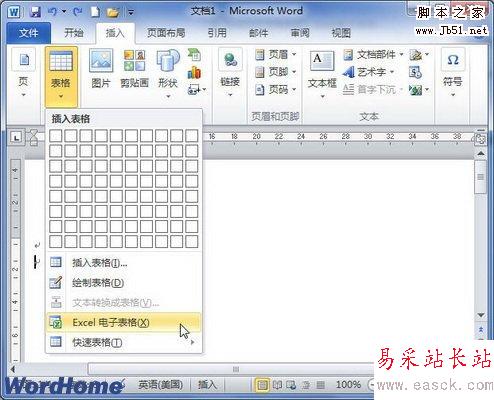This screenshot has height=400, width=494.
Task: Open the 形状 shapes gallery
Action: click(168, 73)
